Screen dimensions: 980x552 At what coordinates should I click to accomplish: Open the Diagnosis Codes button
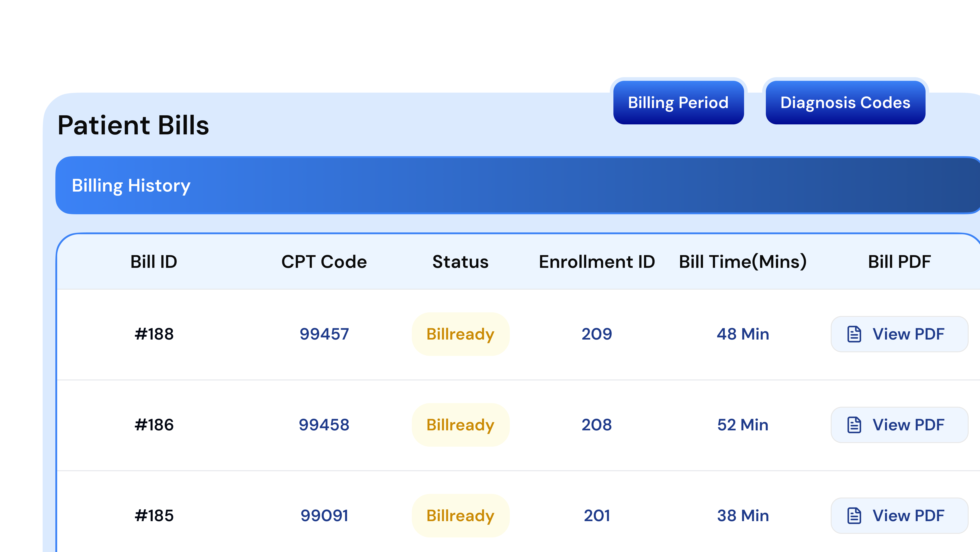pyautogui.click(x=845, y=102)
